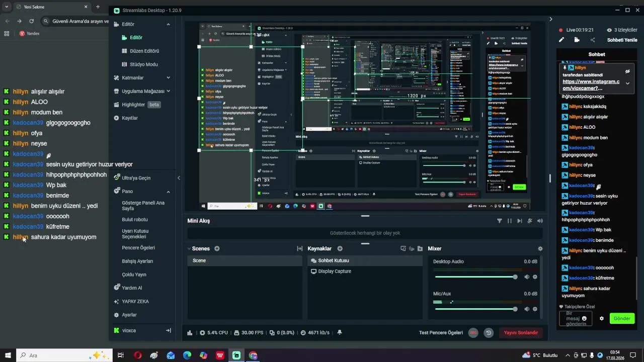Open Bulut robotu
The width and height of the screenshot is (644, 362).
pyautogui.click(x=135, y=220)
